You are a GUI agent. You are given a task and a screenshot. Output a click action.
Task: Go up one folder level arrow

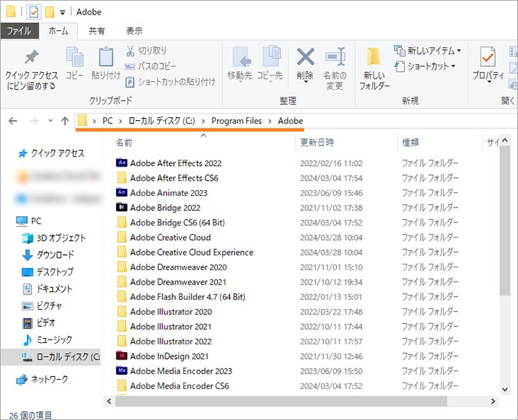pyautogui.click(x=65, y=121)
